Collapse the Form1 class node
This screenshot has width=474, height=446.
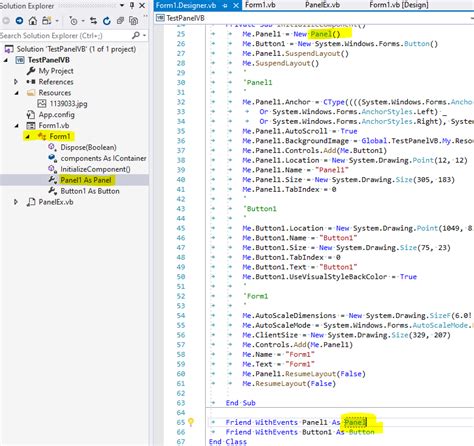pyautogui.click(x=27, y=137)
